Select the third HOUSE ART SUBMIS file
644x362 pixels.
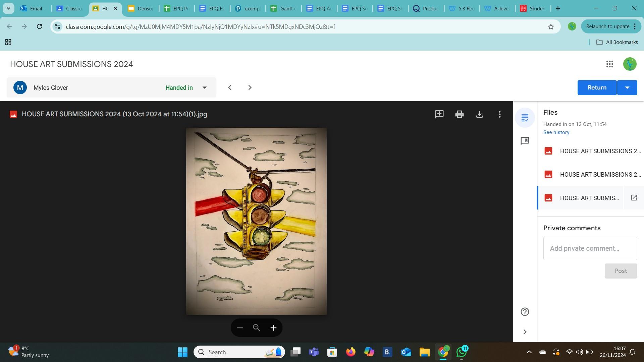pyautogui.click(x=580, y=198)
